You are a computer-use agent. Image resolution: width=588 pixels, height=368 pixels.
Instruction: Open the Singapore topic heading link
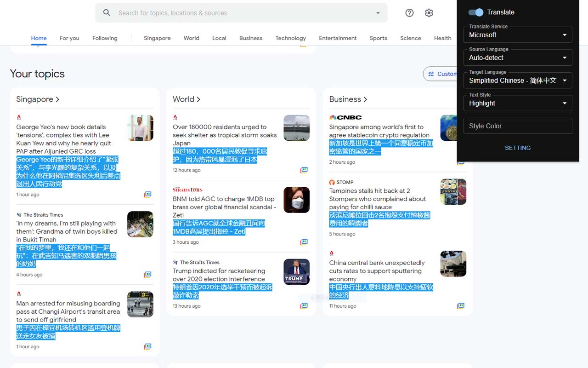(x=38, y=99)
